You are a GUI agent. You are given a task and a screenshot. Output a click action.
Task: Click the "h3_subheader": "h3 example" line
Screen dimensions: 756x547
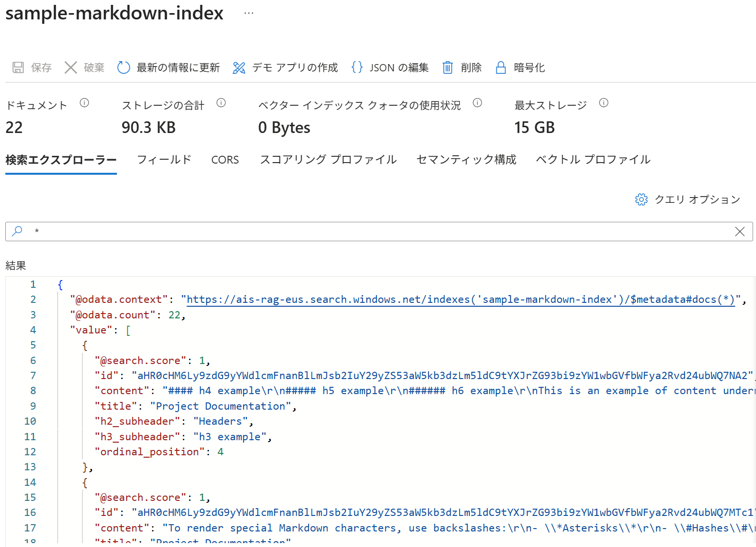coord(183,437)
